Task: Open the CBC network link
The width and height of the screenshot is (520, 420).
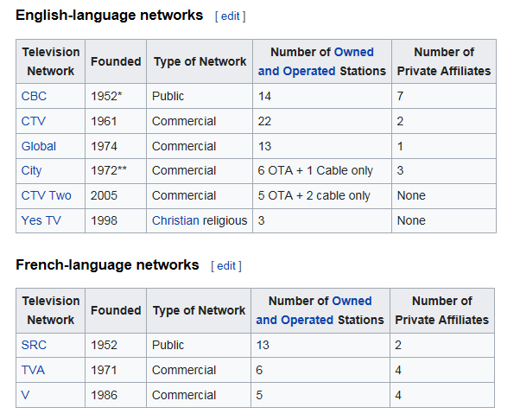Action: (x=35, y=96)
